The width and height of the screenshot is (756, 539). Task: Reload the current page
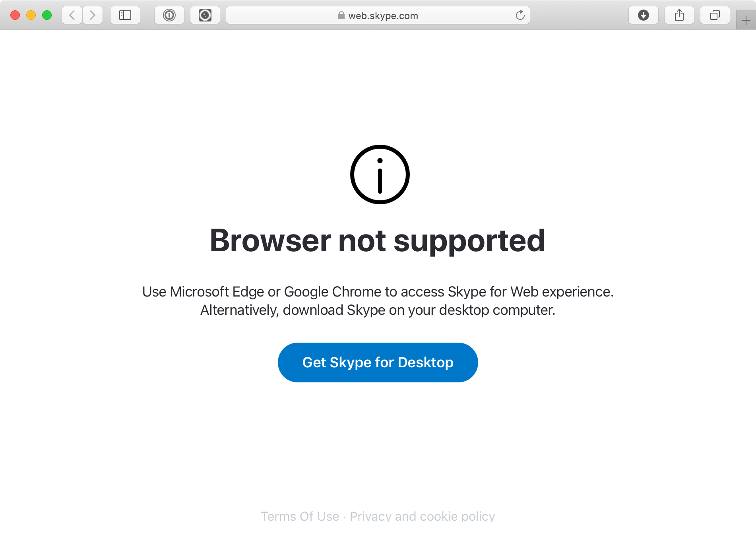[x=520, y=16]
